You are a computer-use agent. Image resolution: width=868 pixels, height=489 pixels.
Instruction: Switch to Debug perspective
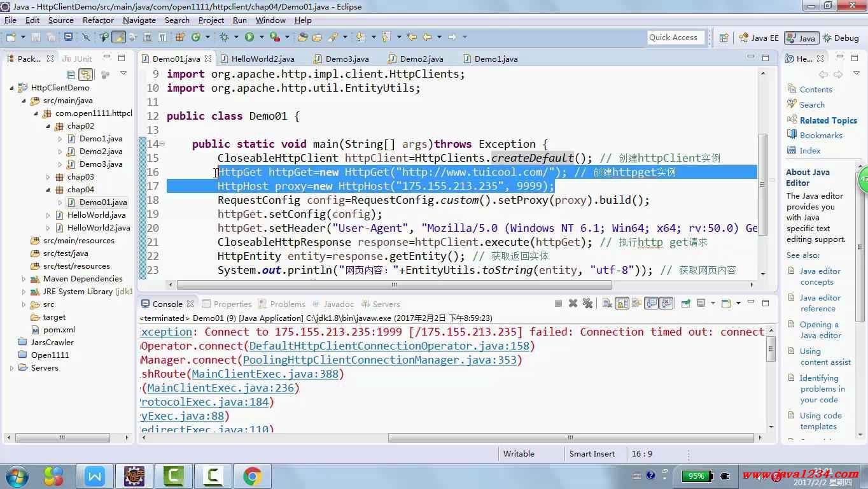click(840, 38)
